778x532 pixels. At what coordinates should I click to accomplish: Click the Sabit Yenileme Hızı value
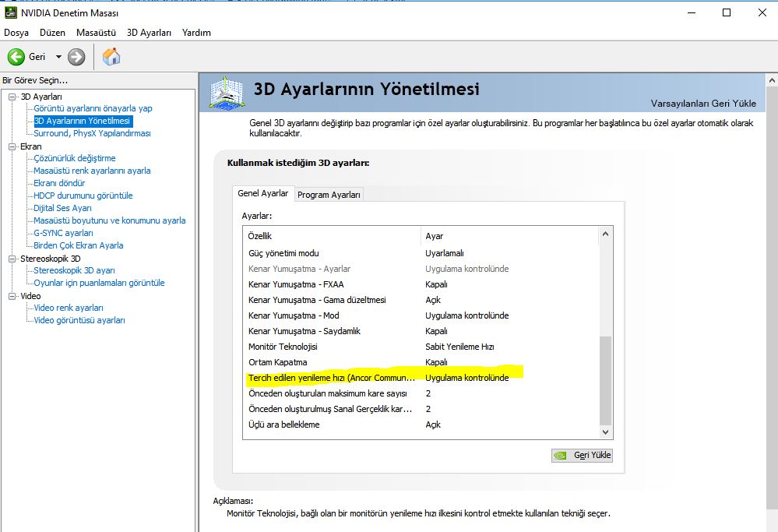coord(460,347)
